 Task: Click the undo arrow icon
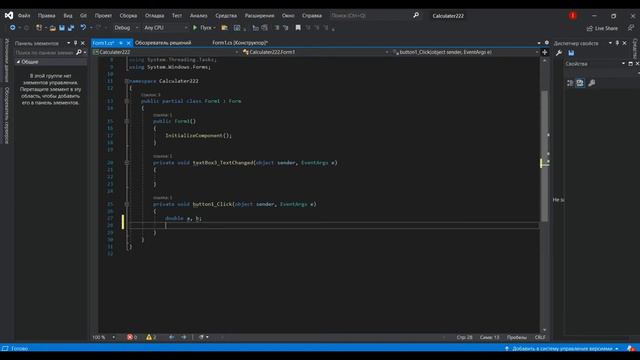83,28
